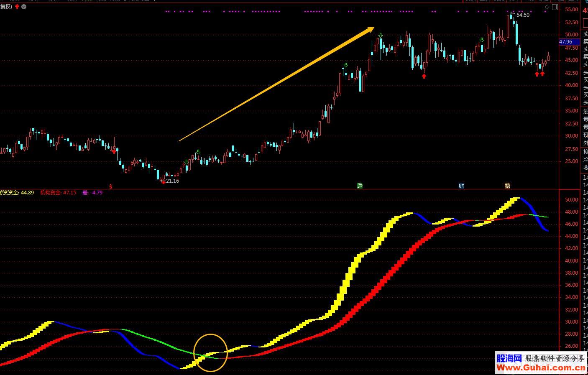The height and width of the screenshot is (375, 588).
Task: Toggle the side panel layout icon
Action: [x=555, y=7]
